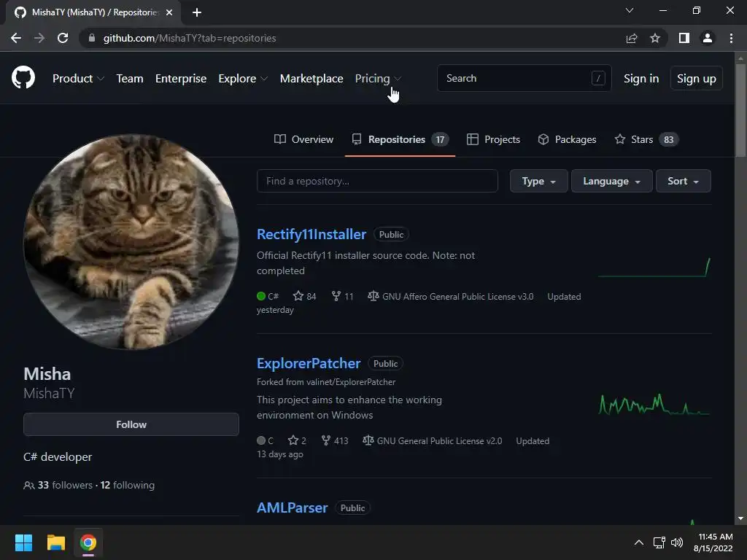Expand the Pricing menu

tap(378, 79)
